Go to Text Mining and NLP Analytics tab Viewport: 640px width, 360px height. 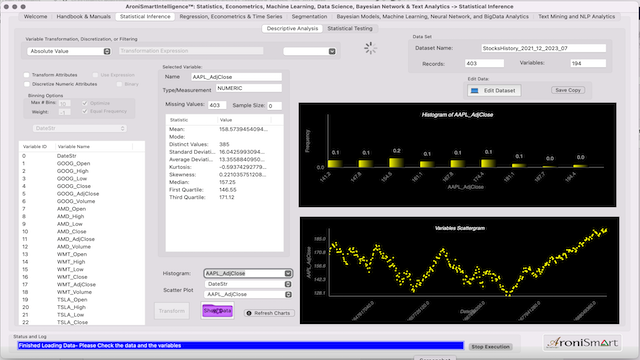pyautogui.click(x=576, y=17)
